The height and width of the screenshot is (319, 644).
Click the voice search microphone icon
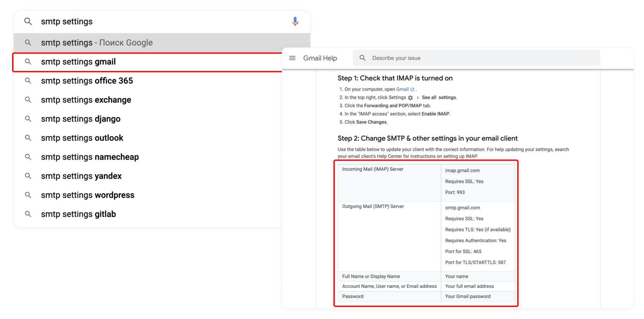[295, 21]
